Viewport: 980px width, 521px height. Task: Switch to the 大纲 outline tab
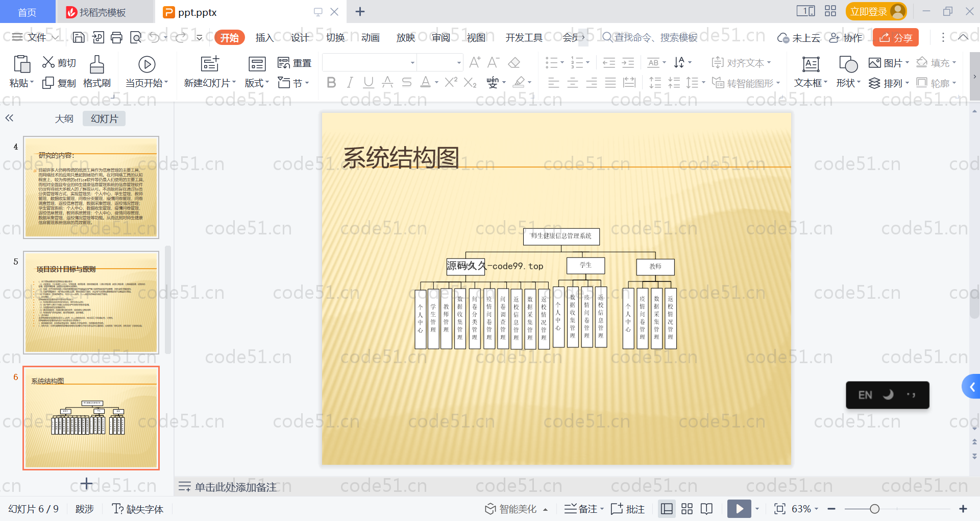(64, 119)
